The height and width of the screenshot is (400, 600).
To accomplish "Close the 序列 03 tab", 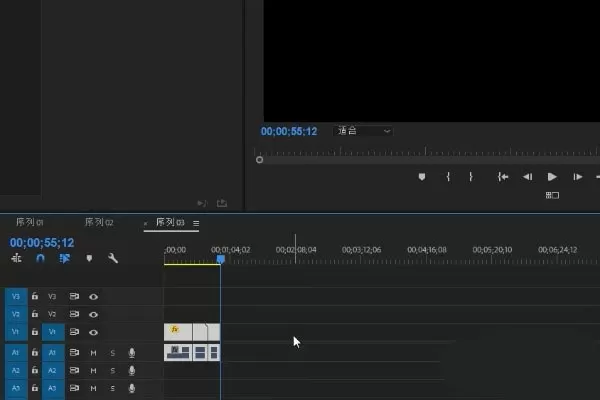I will click(145, 223).
